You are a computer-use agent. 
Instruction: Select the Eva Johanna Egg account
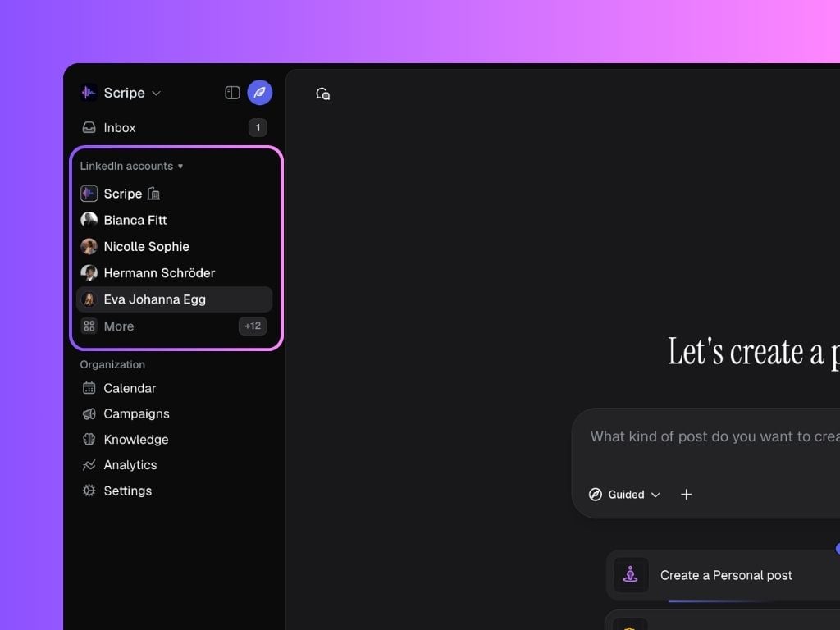[174, 299]
